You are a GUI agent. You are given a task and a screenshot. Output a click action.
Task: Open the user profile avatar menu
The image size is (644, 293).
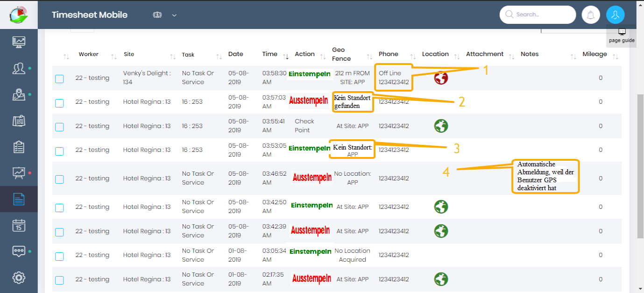click(x=615, y=15)
